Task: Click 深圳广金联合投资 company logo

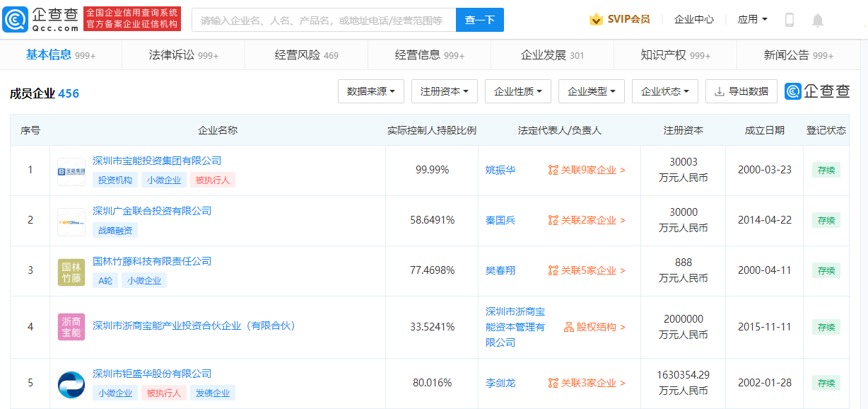Action: point(71,221)
